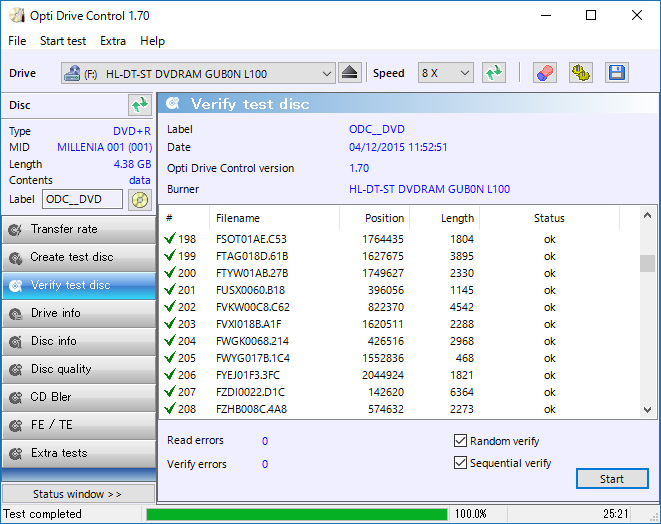Sort the list by Filename column header

tap(274, 218)
